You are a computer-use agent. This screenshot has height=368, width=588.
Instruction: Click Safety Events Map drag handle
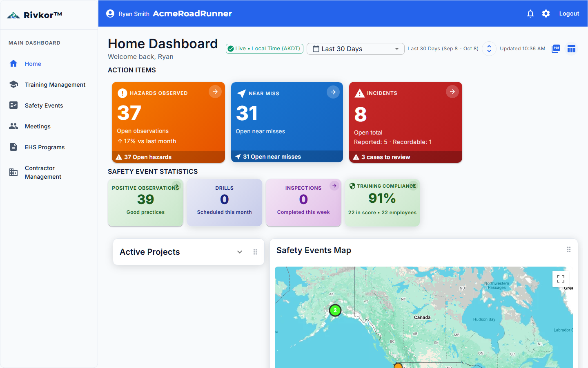(569, 249)
